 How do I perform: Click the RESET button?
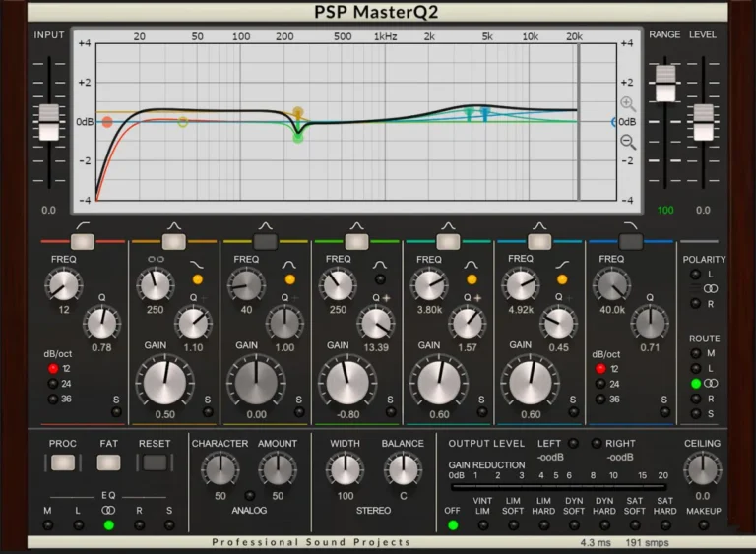coord(155,462)
